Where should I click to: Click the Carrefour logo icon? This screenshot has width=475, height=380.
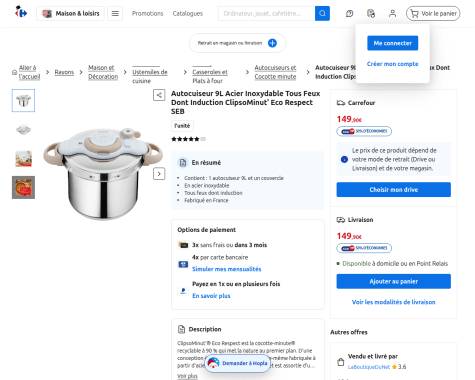[21, 13]
